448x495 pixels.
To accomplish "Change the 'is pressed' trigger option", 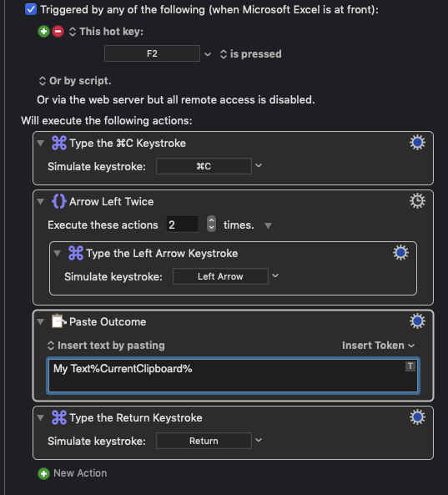I will [x=251, y=54].
